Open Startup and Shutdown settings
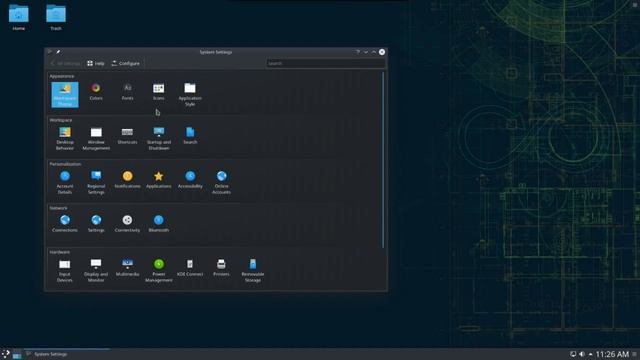The height and width of the screenshot is (360, 640). pyautogui.click(x=159, y=139)
